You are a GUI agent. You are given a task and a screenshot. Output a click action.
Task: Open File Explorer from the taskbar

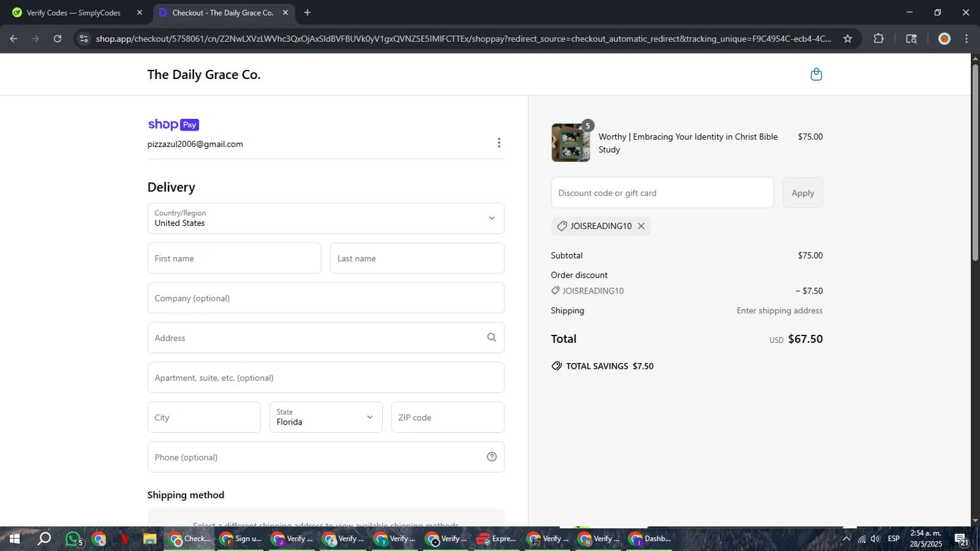(x=150, y=539)
